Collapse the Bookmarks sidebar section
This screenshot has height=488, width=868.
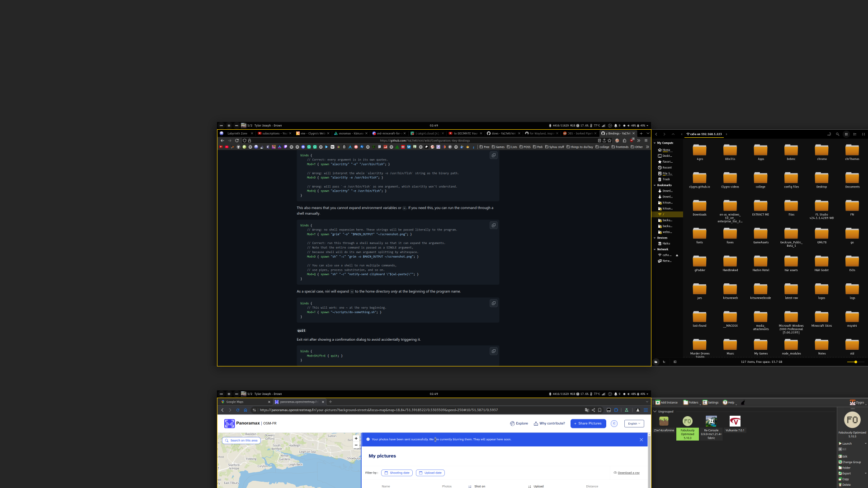coord(655,185)
